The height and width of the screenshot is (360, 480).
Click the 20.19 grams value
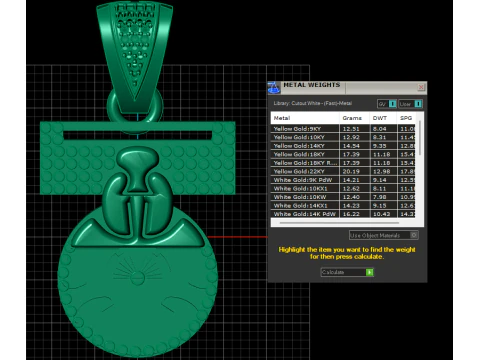tap(351, 172)
